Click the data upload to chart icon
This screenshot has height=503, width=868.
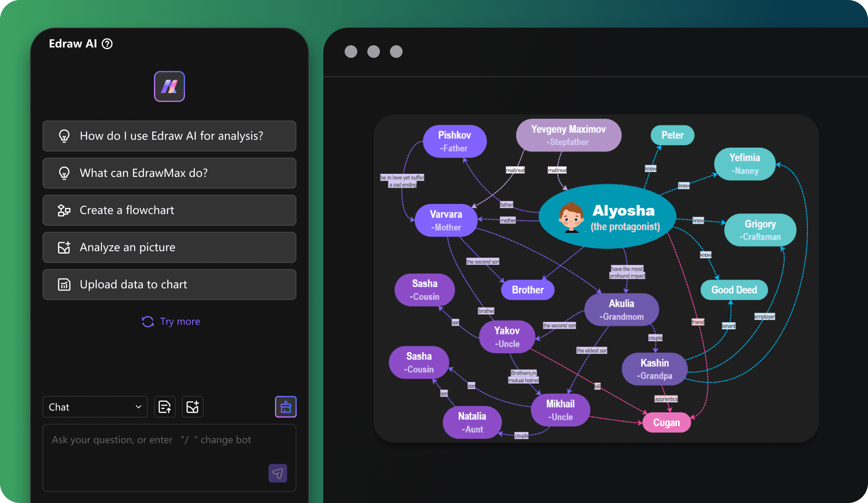[x=65, y=284]
